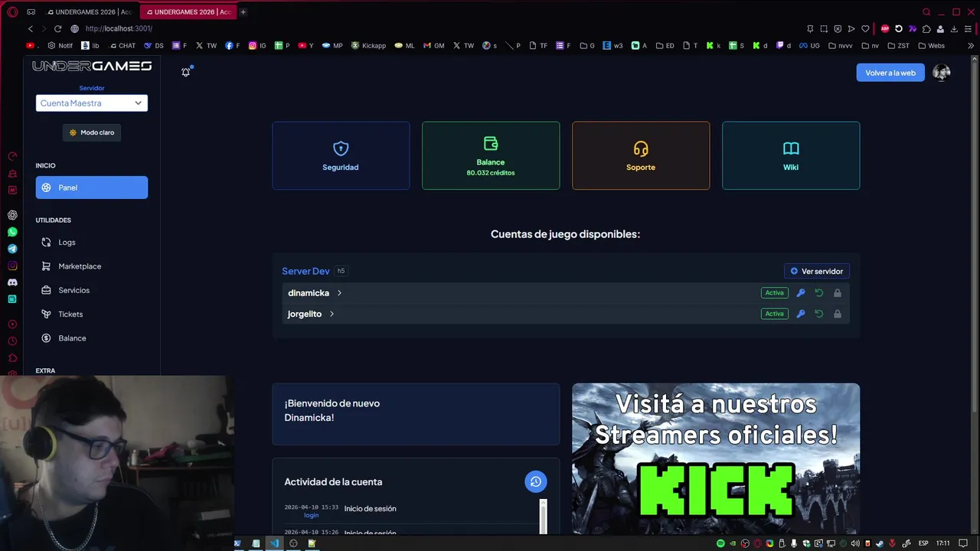Click the lock icon for dinamicka
Viewport: 980px width, 551px height.
click(x=838, y=293)
